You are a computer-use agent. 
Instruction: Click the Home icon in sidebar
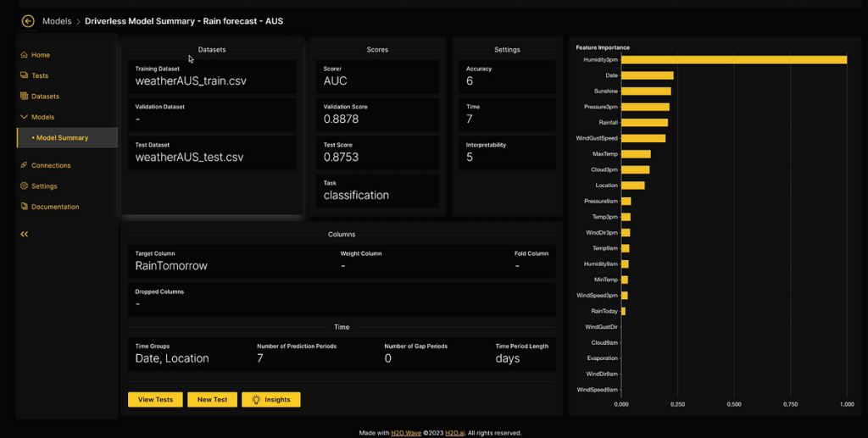pyautogui.click(x=24, y=55)
